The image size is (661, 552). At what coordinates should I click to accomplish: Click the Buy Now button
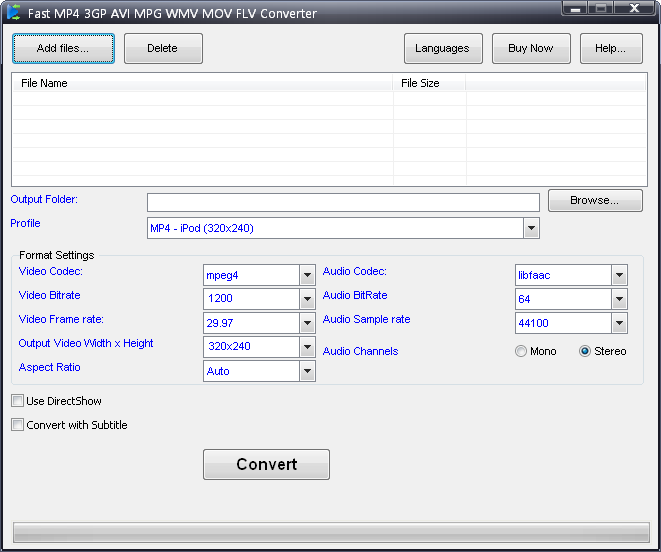pyautogui.click(x=531, y=48)
